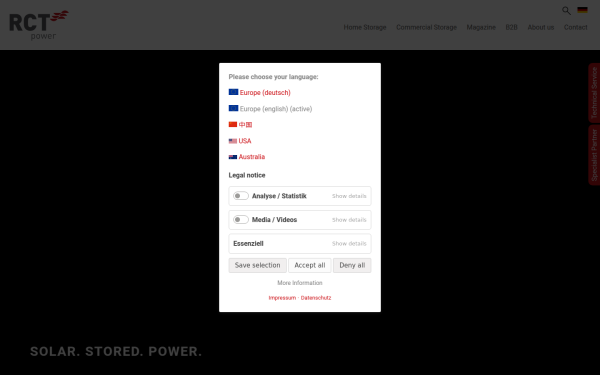Click the Legal notice heading
The height and width of the screenshot is (375, 600).
[247, 175]
